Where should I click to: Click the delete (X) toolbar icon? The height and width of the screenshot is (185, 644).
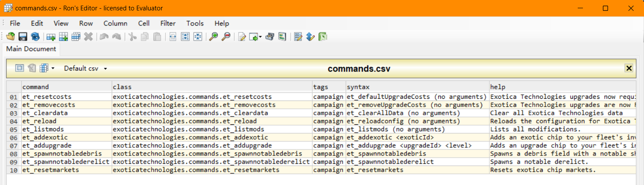click(88, 37)
